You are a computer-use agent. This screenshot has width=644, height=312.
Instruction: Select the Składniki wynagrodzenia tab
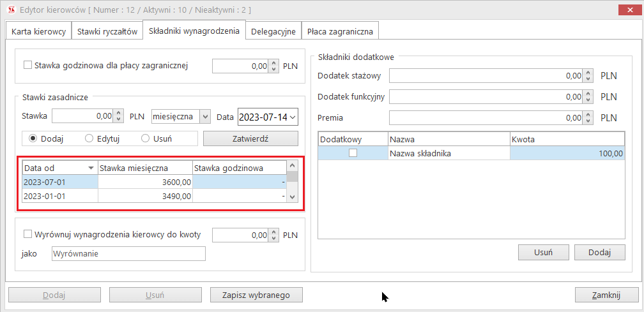point(194,31)
